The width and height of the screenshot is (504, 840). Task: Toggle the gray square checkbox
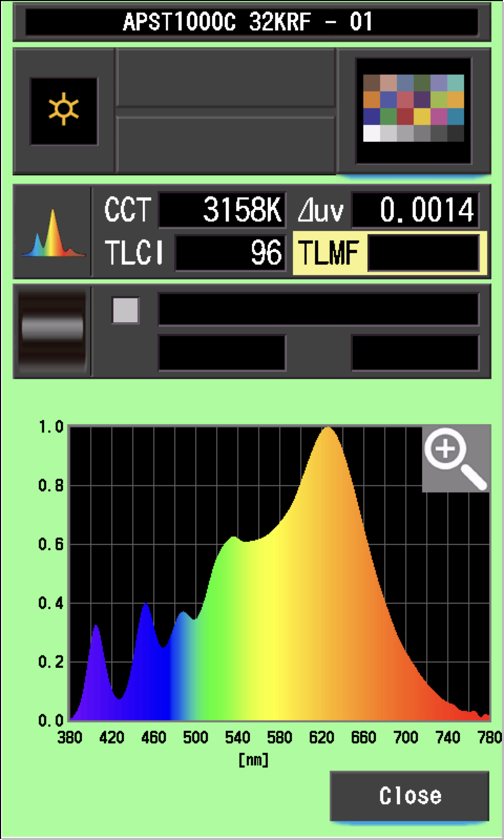125,310
